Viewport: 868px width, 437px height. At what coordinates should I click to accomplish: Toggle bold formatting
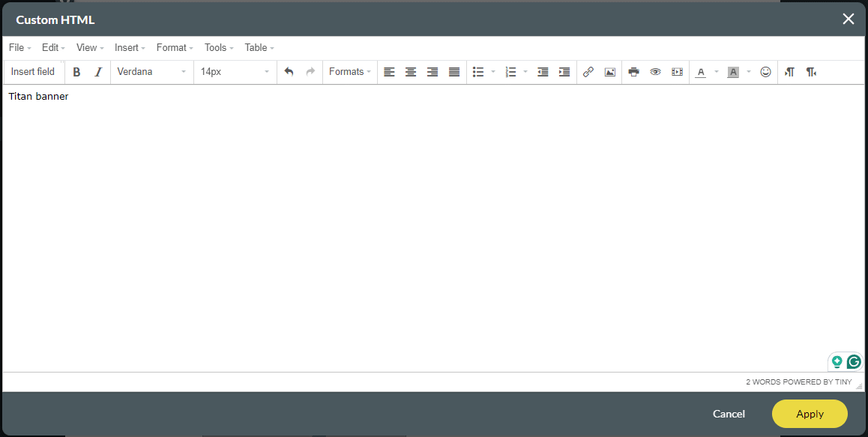76,72
